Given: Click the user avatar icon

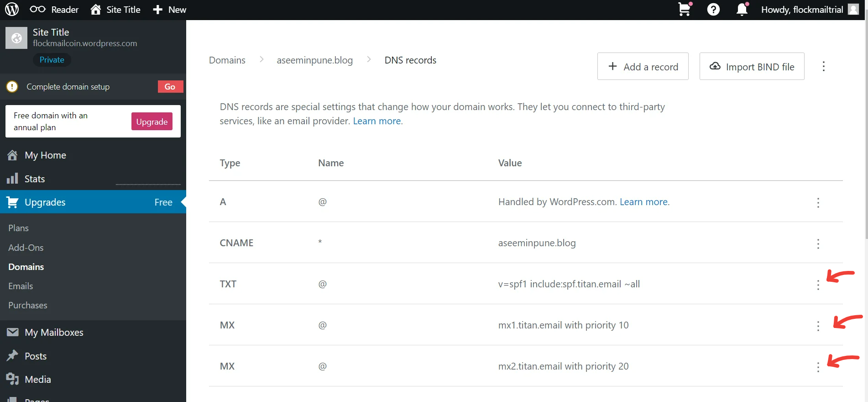Looking at the screenshot, I should tap(853, 9).
